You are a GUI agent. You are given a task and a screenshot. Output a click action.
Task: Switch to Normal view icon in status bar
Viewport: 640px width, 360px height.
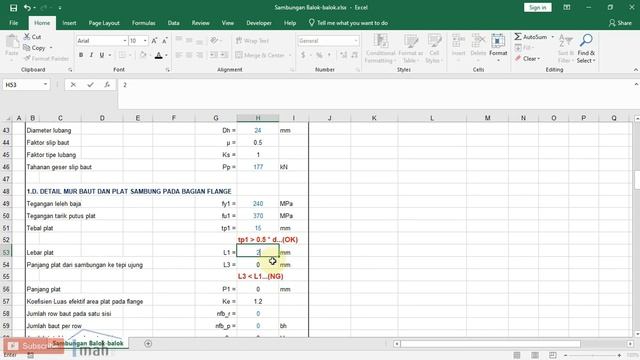tap(517, 355)
